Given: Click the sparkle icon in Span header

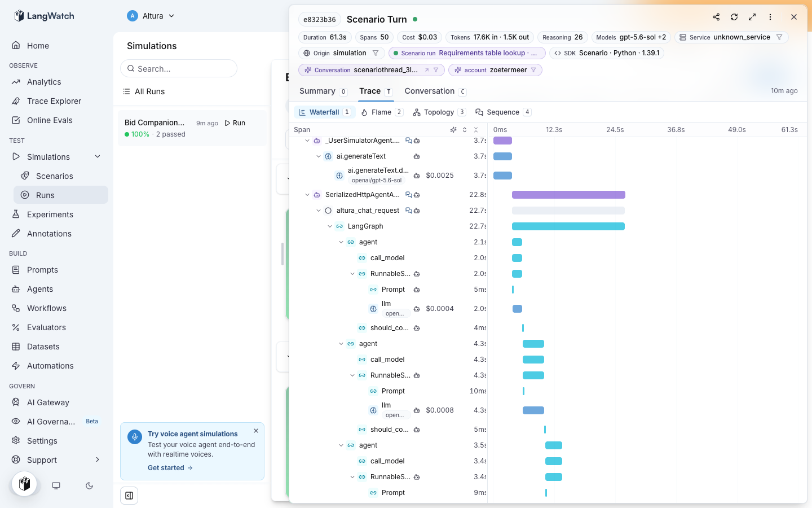Looking at the screenshot, I should [x=453, y=130].
